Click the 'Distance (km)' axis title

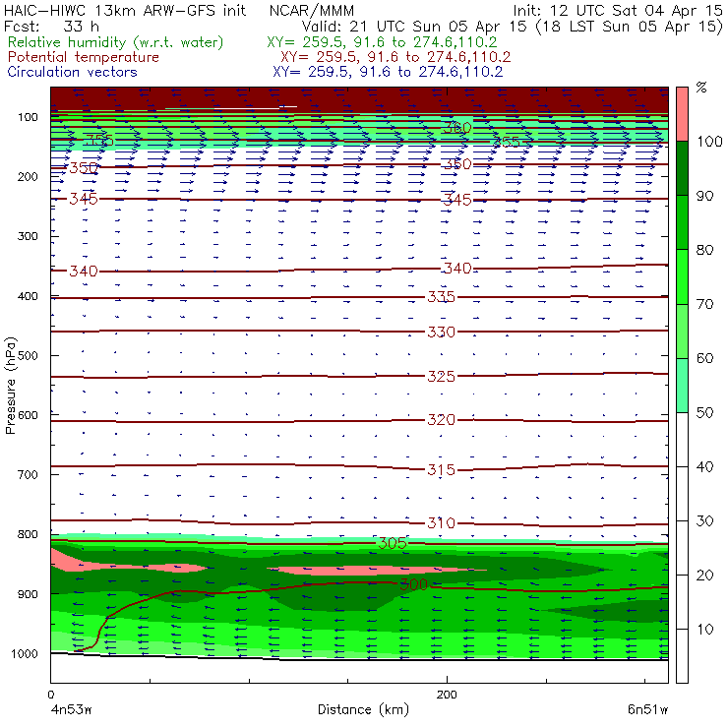[x=364, y=709]
